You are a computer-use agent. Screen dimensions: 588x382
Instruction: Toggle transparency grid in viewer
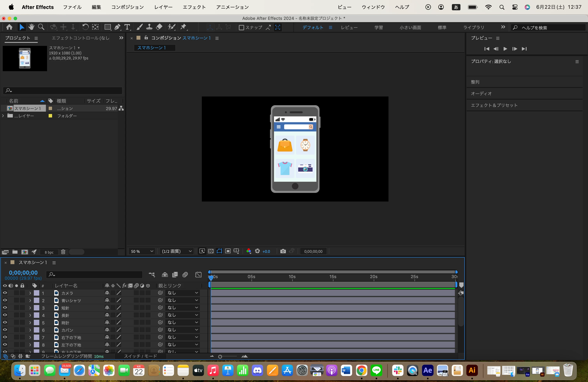[211, 251]
